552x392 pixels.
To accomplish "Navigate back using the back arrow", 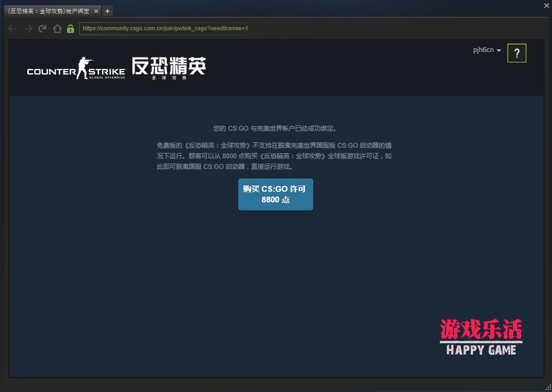I will 12,29.
